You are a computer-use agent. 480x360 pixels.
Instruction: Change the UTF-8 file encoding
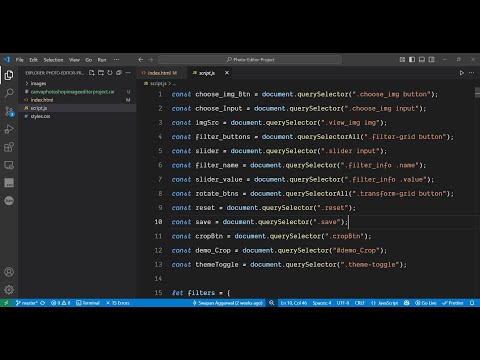click(343, 303)
